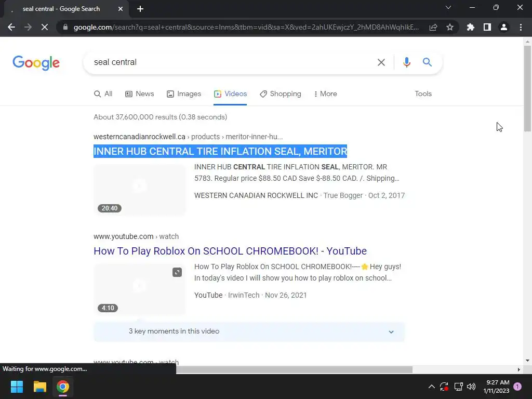Switch to the News results tab

[139, 94]
